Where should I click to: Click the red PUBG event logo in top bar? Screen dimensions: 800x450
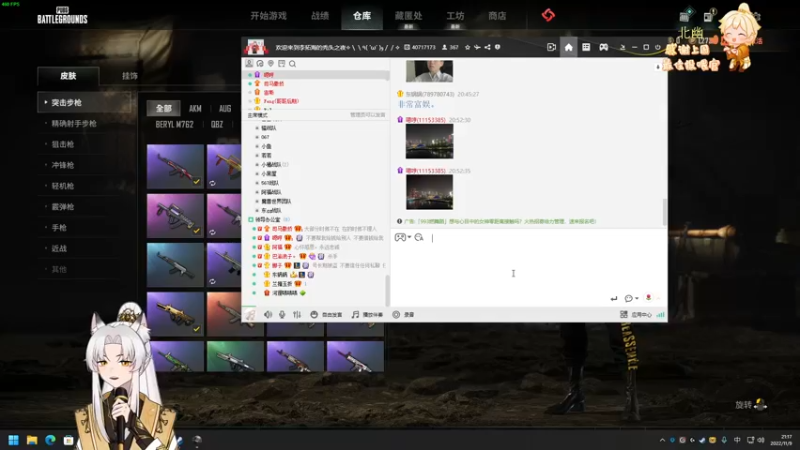pos(548,15)
